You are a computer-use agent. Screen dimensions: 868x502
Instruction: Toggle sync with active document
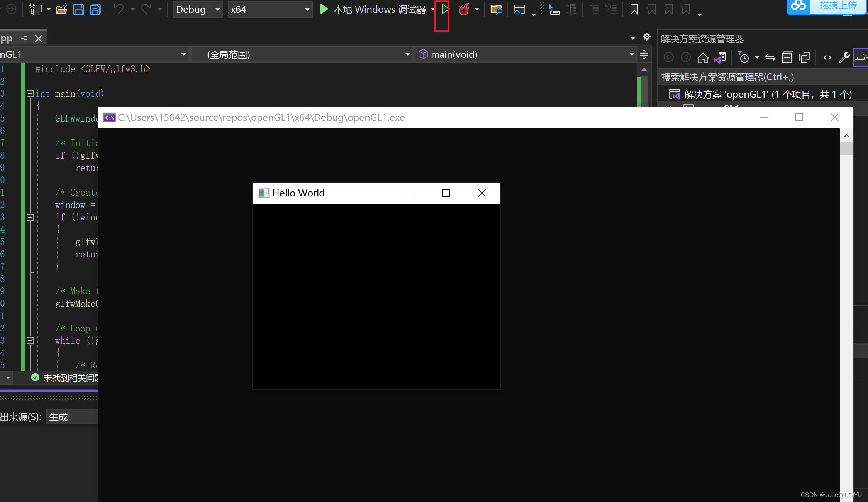click(770, 58)
